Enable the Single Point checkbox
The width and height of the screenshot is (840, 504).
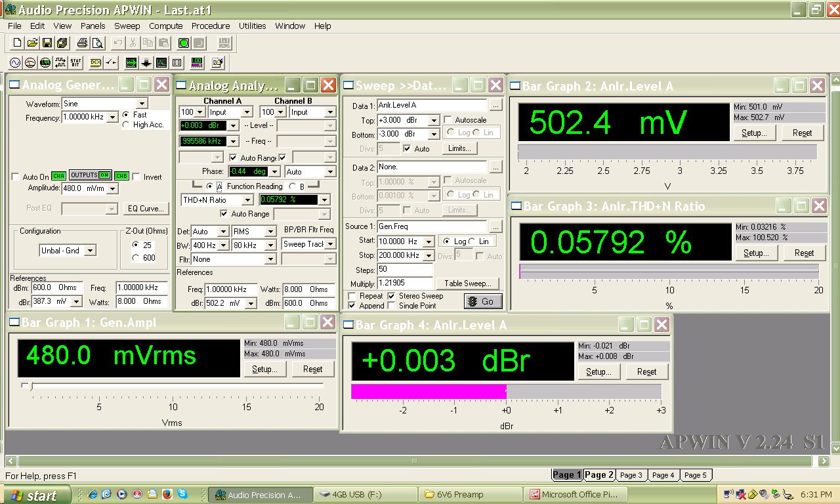(x=392, y=306)
